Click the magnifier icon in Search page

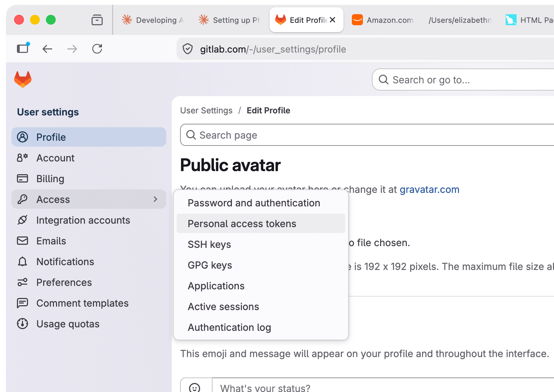pyautogui.click(x=191, y=135)
